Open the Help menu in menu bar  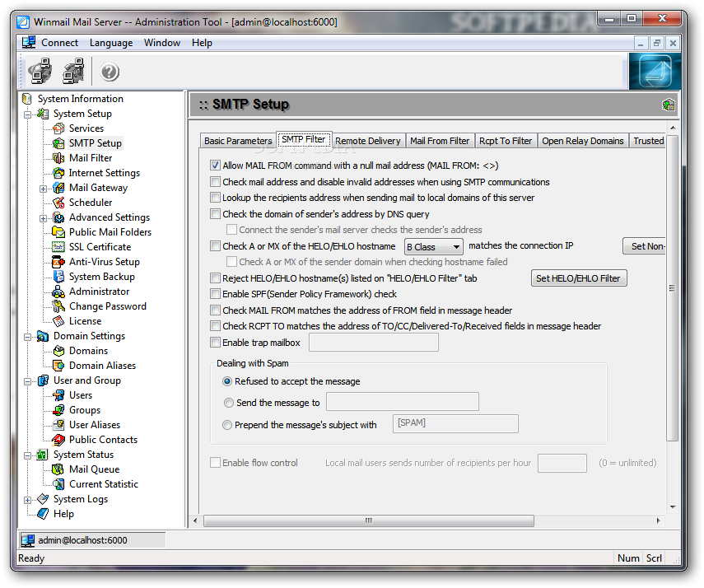point(202,43)
